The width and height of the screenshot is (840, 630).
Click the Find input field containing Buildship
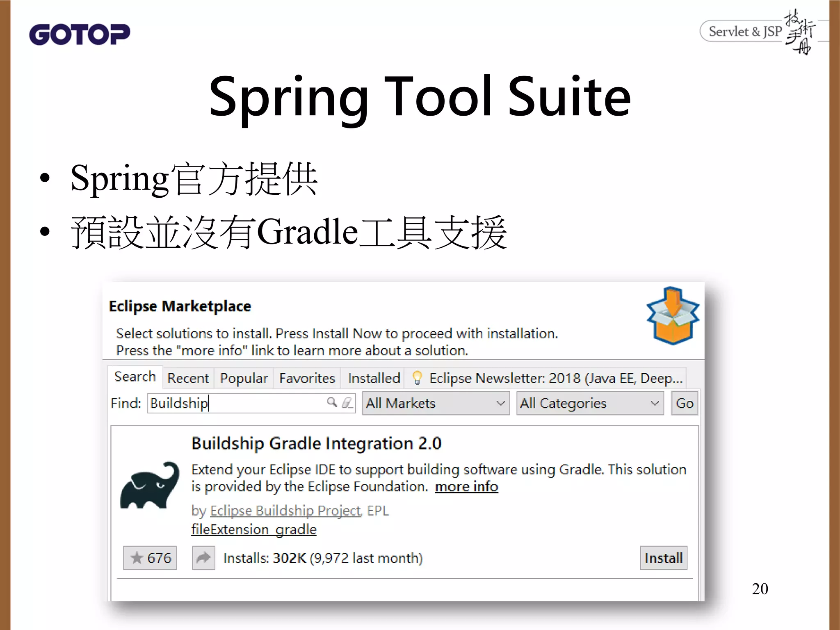point(251,403)
